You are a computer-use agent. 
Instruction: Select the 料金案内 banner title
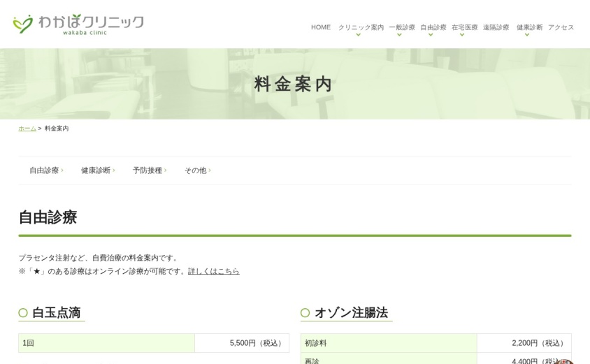pyautogui.click(x=293, y=84)
